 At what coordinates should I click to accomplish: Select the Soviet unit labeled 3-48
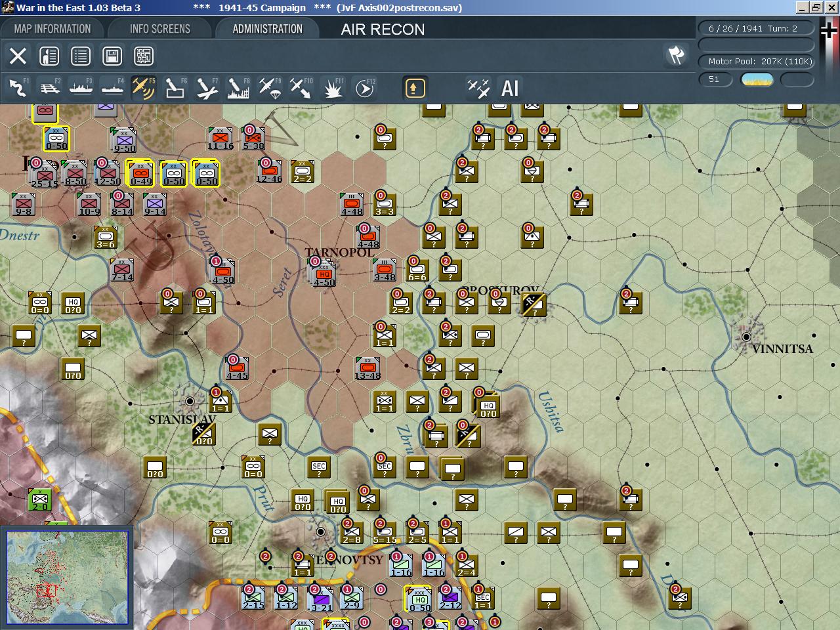pyautogui.click(x=385, y=270)
